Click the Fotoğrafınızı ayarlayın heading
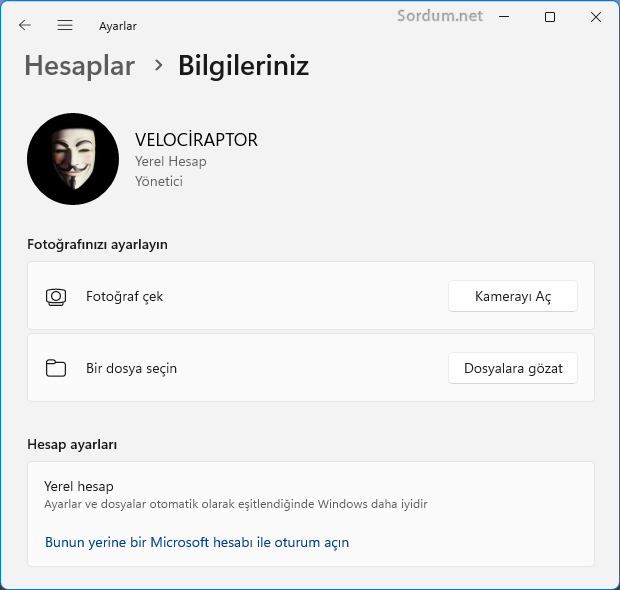This screenshot has height=590, width=620. (97, 244)
